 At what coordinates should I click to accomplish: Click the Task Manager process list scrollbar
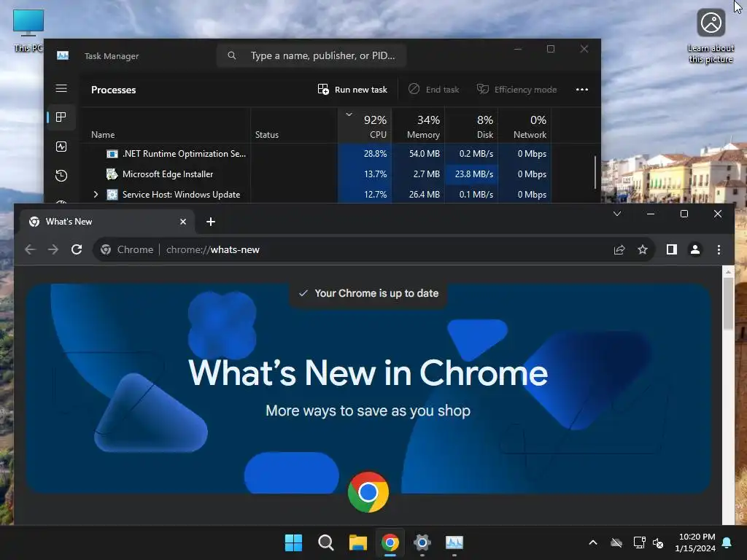[x=595, y=172]
